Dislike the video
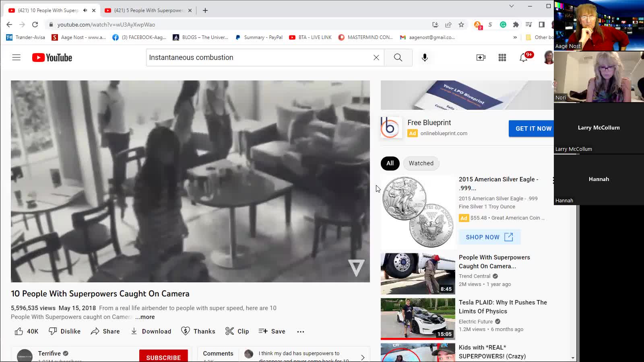Image resolution: width=644 pixels, height=362 pixels. click(64, 331)
